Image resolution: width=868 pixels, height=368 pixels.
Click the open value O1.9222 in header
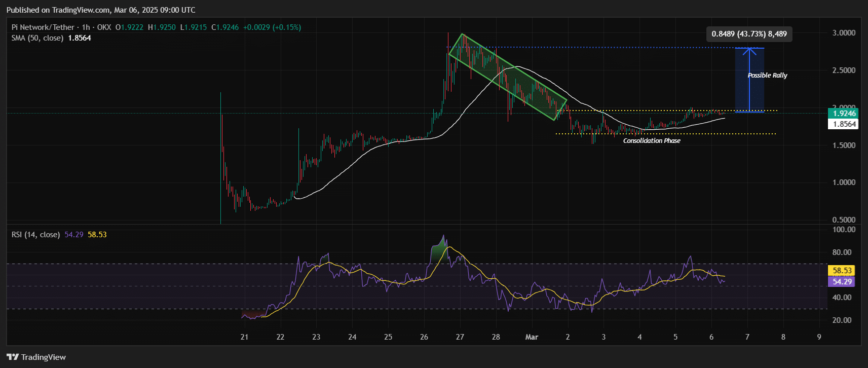coord(129,27)
